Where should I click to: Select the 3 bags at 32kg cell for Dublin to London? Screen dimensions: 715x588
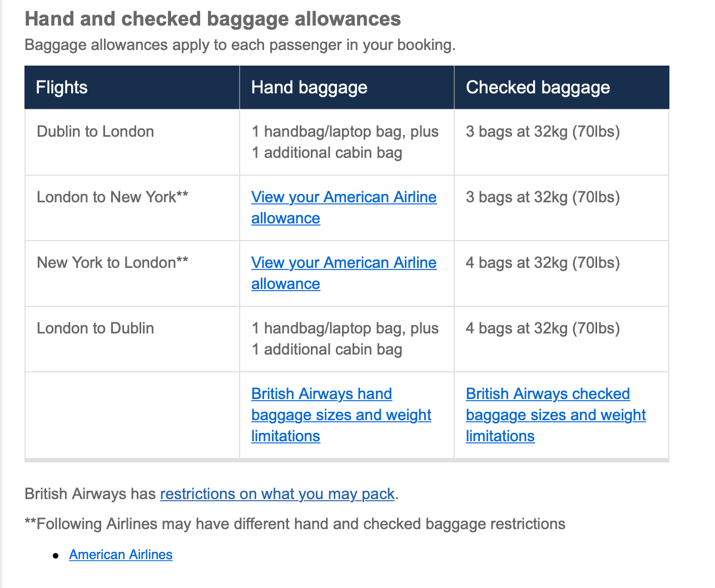[543, 132]
